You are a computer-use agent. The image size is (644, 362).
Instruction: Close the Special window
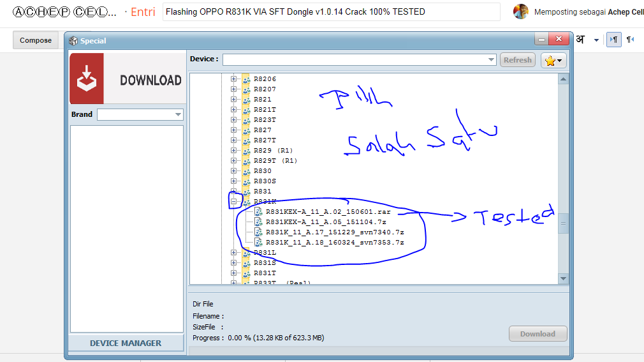point(559,39)
